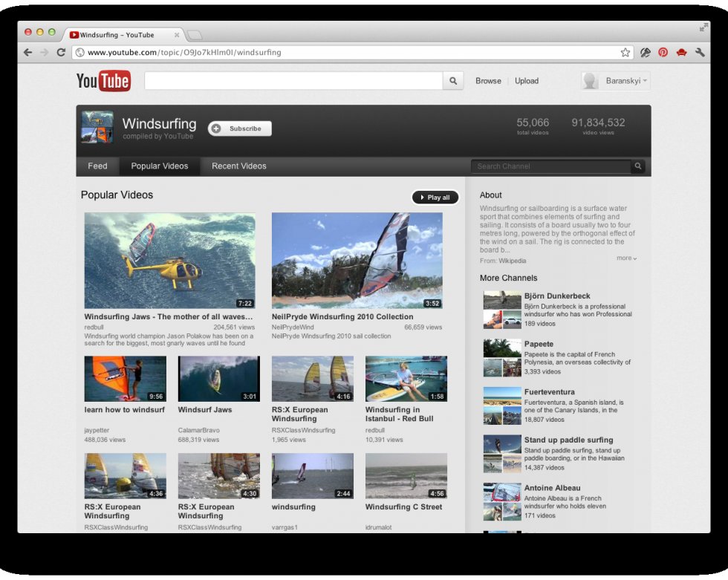Click the NeilPryde Windsurfing 2010 Collection title
This screenshot has height=580, width=728.
click(342, 316)
